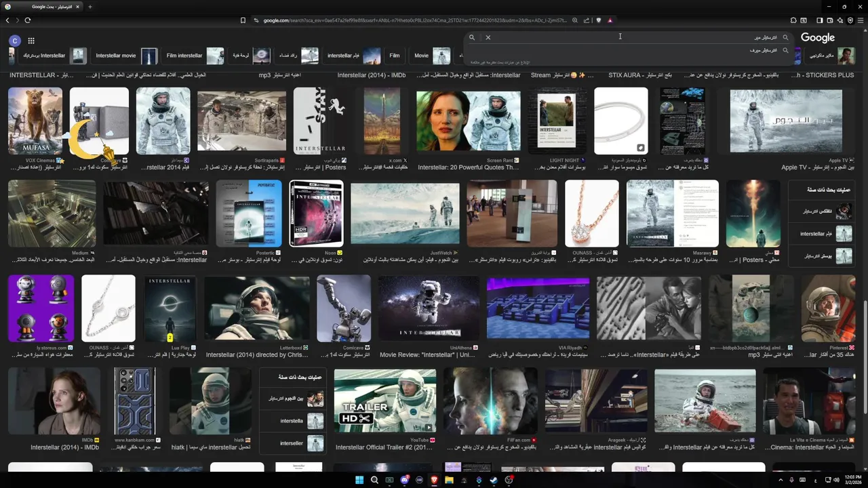Open the zoom magnifier in address bar
The image size is (868, 488).
click(575, 20)
